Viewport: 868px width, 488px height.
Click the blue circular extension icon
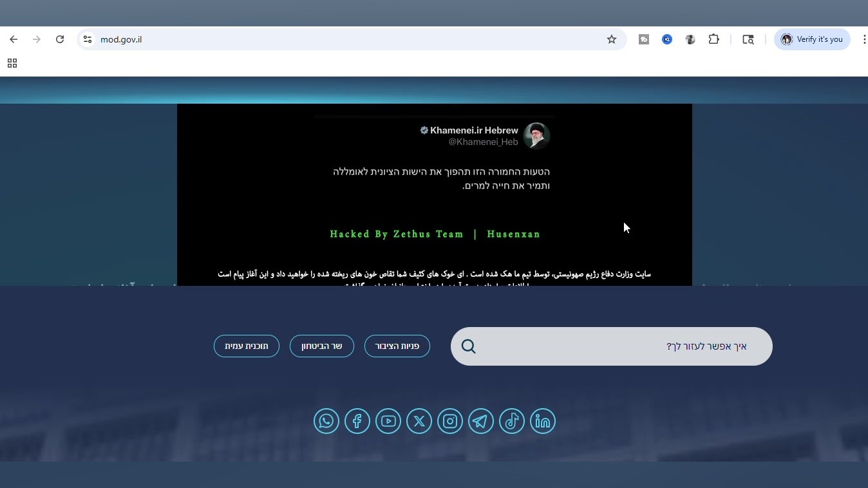pos(667,39)
